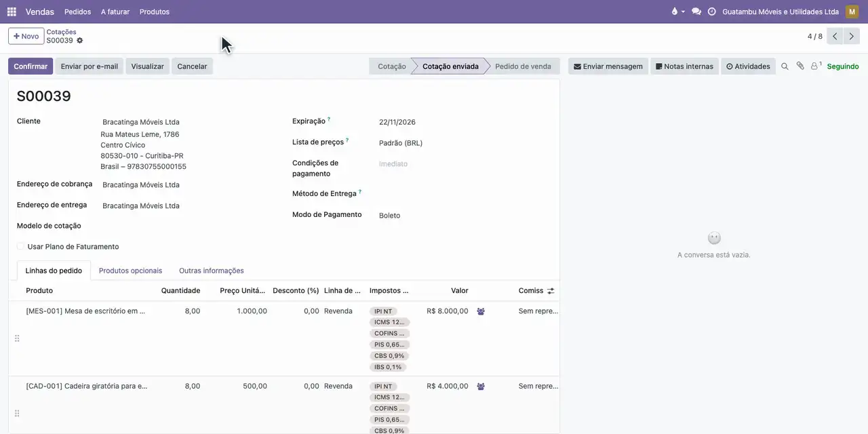Viewport: 868px width, 434px height.
Task: Click commission agents icon on MES-001 row
Action: [481, 311]
